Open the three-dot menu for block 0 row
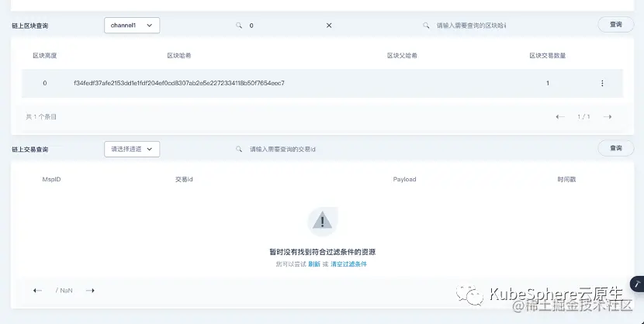 602,83
